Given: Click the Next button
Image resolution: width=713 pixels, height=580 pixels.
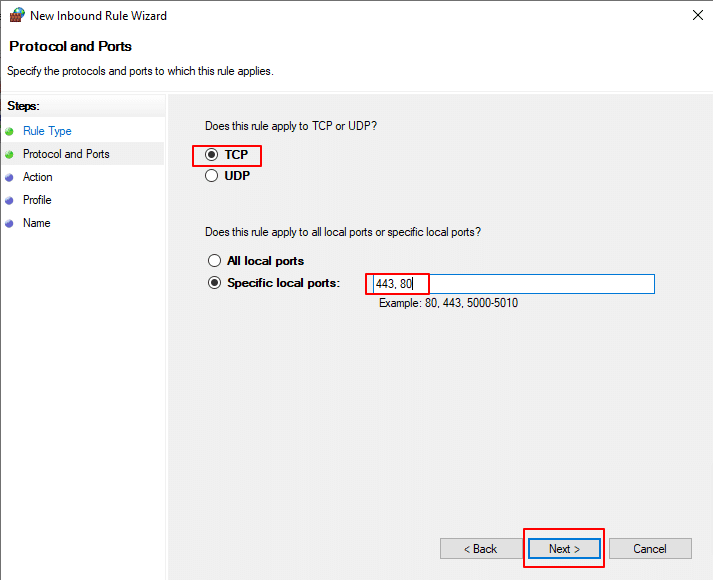Looking at the screenshot, I should click(x=564, y=549).
